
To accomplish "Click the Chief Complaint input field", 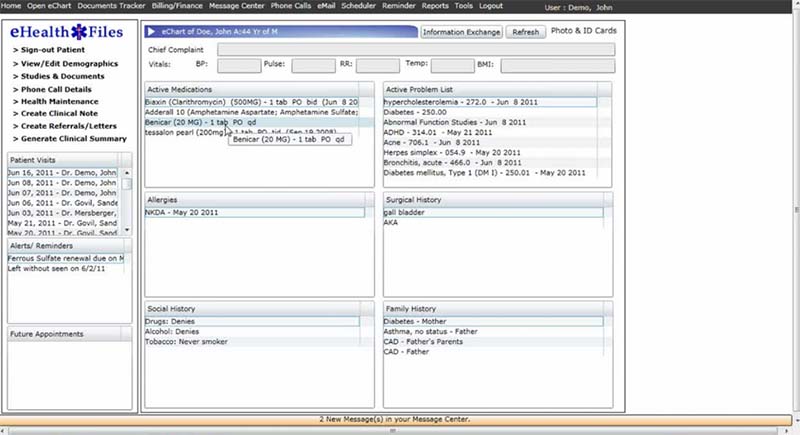I will 416,49.
